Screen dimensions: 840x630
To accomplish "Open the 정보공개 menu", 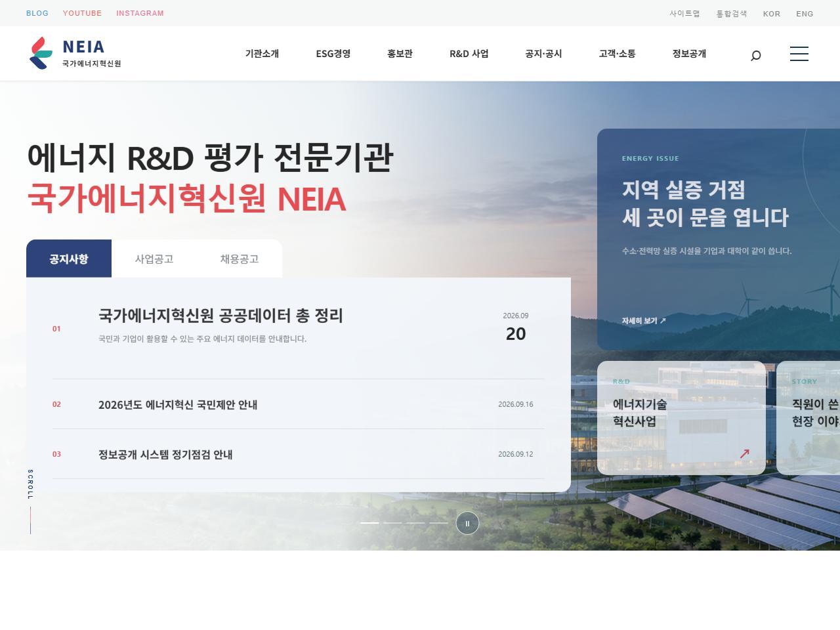I will [x=689, y=54].
